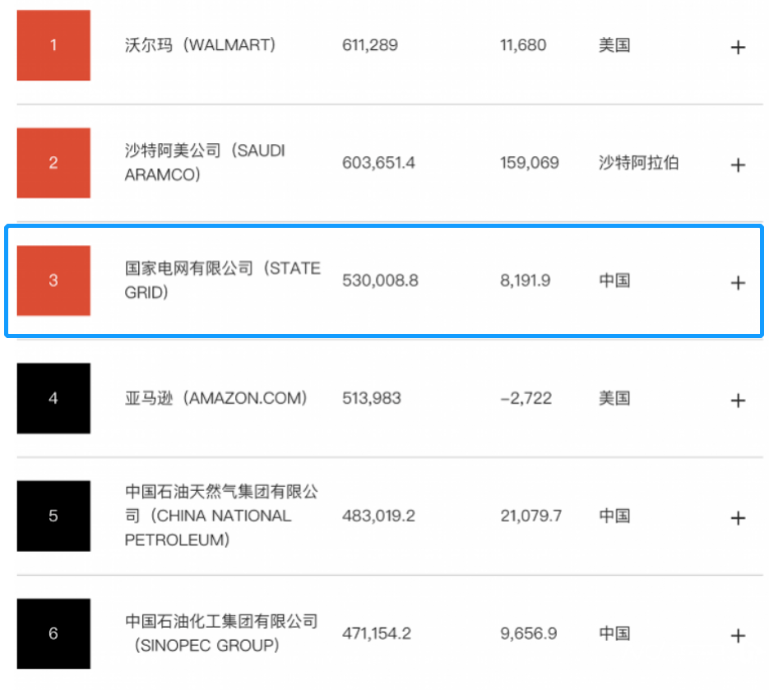
Task: Expand Amazon.com row plus icon
Action: pyautogui.click(x=738, y=401)
